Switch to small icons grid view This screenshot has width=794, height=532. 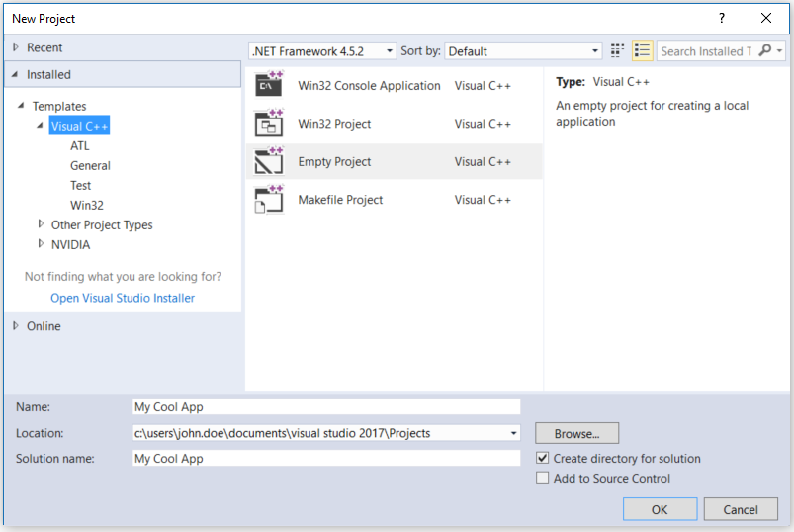(x=617, y=50)
